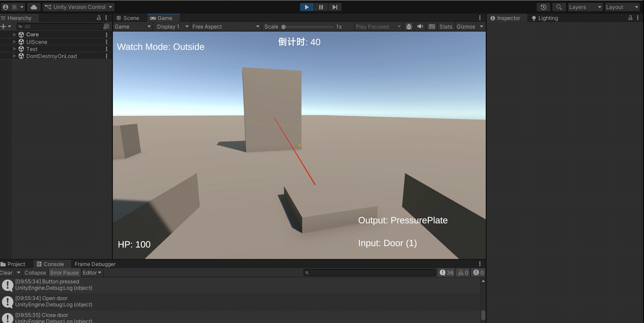The image size is (644, 323).
Task: Toggle Error Pause in the Console
Action: [64, 272]
